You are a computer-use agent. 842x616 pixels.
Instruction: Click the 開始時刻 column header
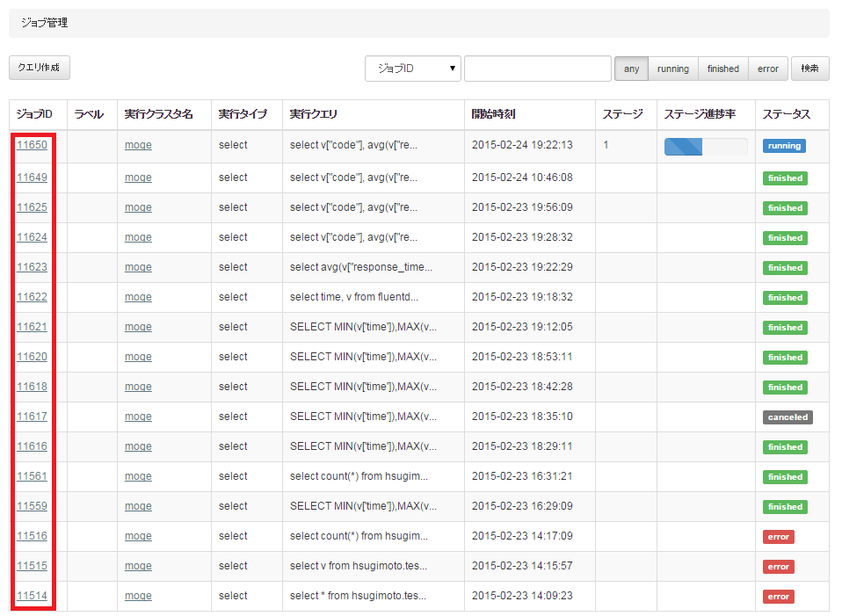pos(493,114)
